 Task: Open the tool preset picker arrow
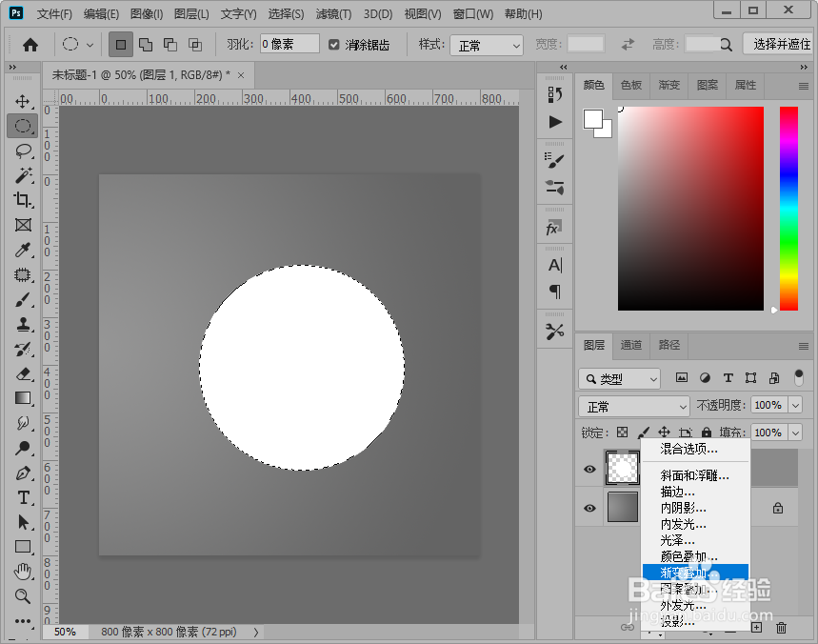(x=90, y=46)
